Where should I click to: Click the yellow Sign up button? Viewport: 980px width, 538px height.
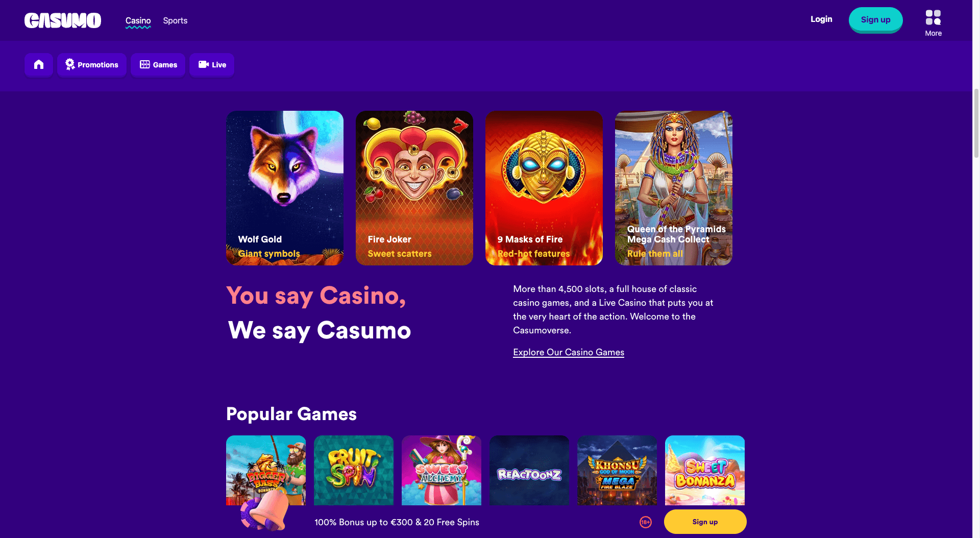pyautogui.click(x=705, y=522)
